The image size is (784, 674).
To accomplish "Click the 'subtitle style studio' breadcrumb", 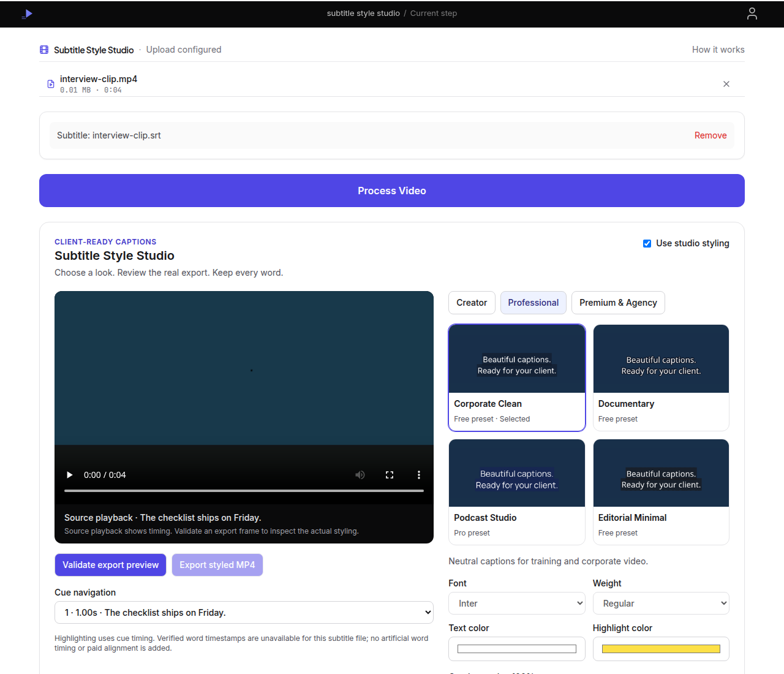I will [363, 13].
